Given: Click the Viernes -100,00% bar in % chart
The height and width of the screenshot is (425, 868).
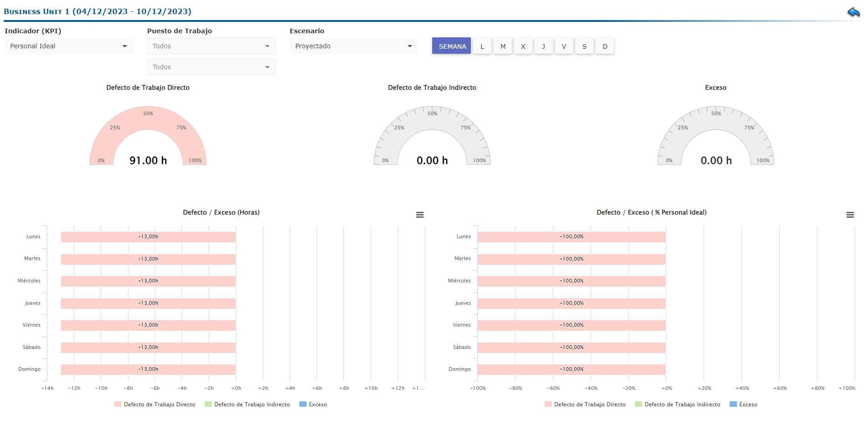Looking at the screenshot, I should click(572, 325).
